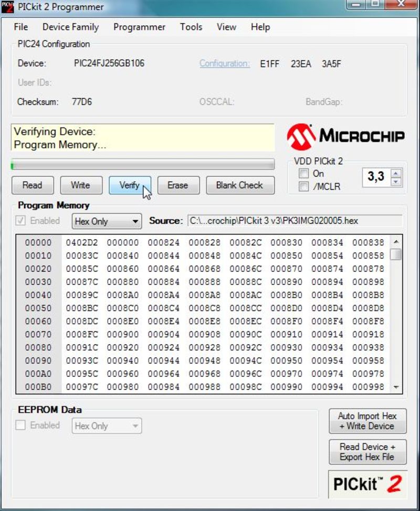Open the Programmer menu

click(139, 27)
